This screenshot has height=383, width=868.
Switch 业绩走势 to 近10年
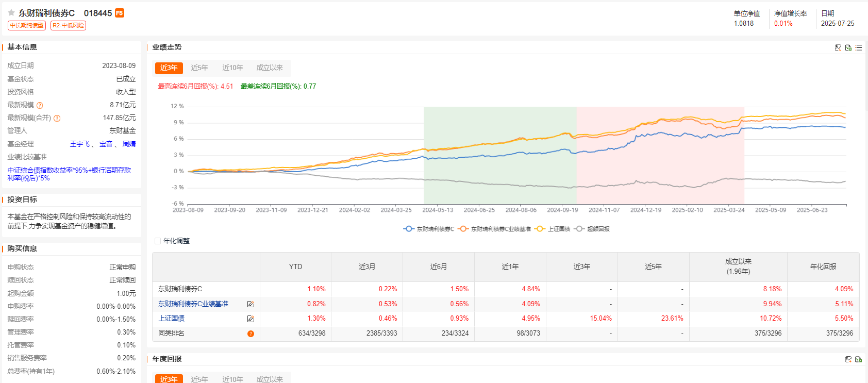point(232,68)
